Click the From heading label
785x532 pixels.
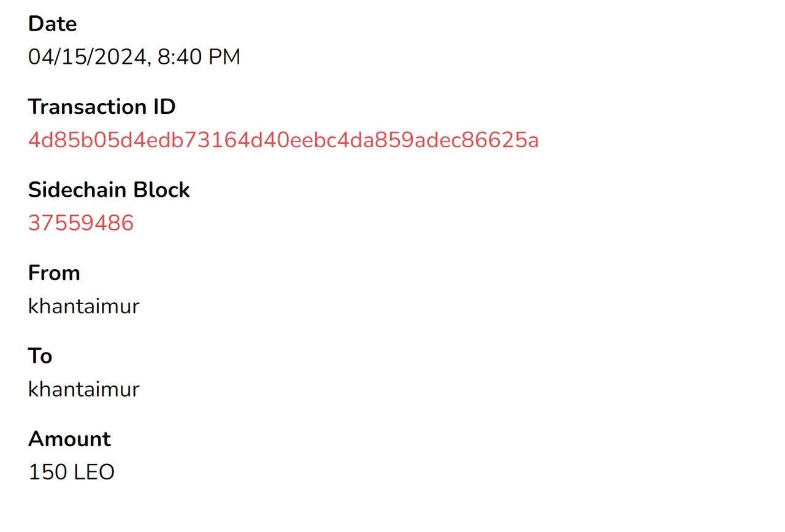point(54,273)
